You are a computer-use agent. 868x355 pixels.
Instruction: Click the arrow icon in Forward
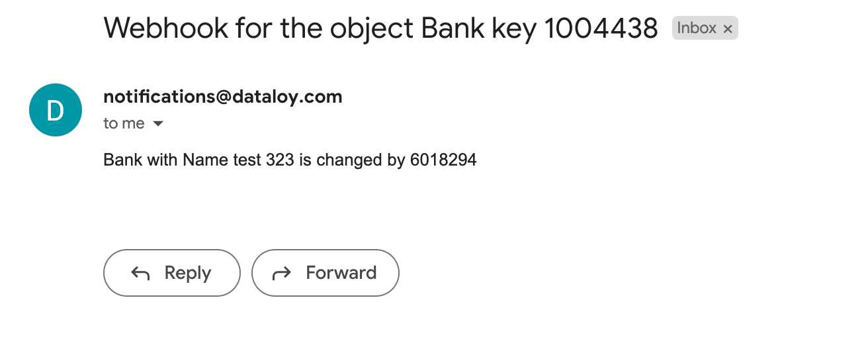pos(282,273)
